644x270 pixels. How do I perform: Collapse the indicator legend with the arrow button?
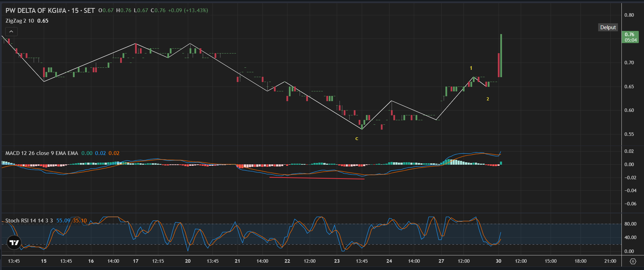point(11,32)
